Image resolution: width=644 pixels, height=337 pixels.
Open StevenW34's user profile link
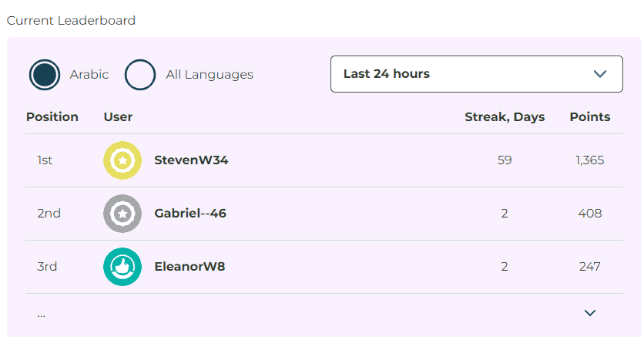point(191,160)
